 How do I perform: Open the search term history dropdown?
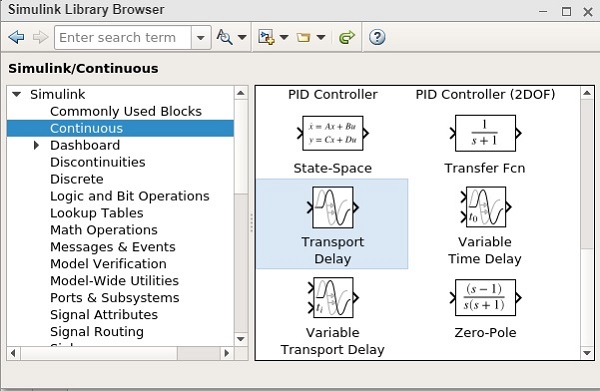(x=201, y=37)
